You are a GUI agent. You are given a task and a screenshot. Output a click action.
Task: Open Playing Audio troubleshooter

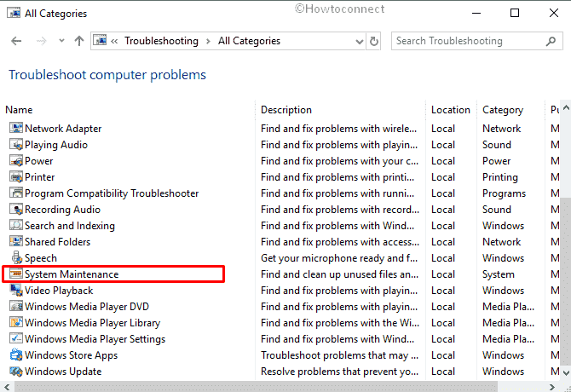56,145
